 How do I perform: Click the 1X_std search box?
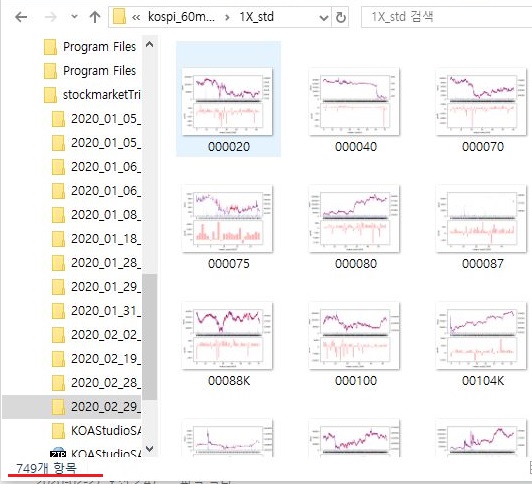point(446,17)
